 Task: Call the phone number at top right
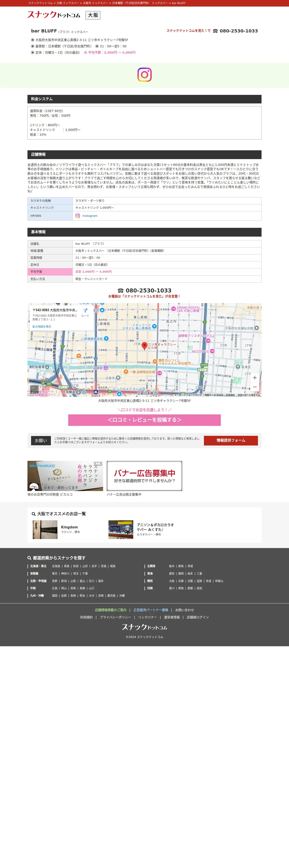[239, 31]
